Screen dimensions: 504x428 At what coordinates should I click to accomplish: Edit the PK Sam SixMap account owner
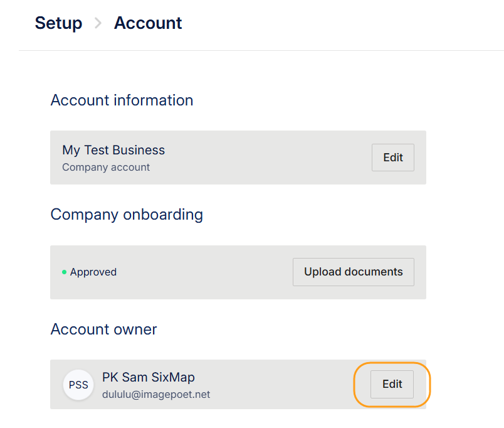click(392, 384)
